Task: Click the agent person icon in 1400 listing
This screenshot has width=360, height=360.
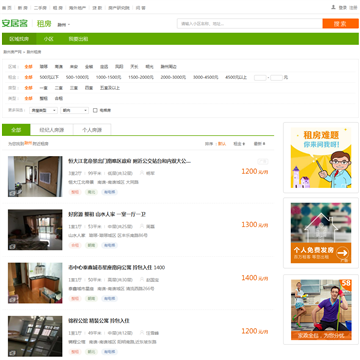Action: pyautogui.click(x=142, y=279)
